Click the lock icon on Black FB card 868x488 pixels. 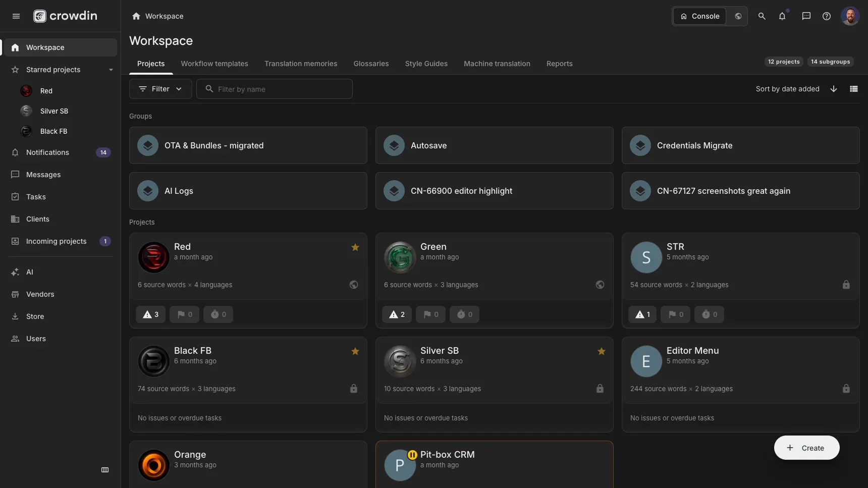click(354, 389)
